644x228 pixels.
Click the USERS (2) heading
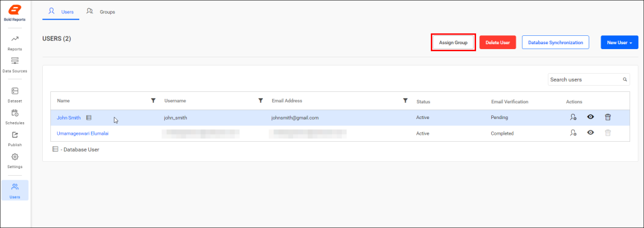(57, 38)
